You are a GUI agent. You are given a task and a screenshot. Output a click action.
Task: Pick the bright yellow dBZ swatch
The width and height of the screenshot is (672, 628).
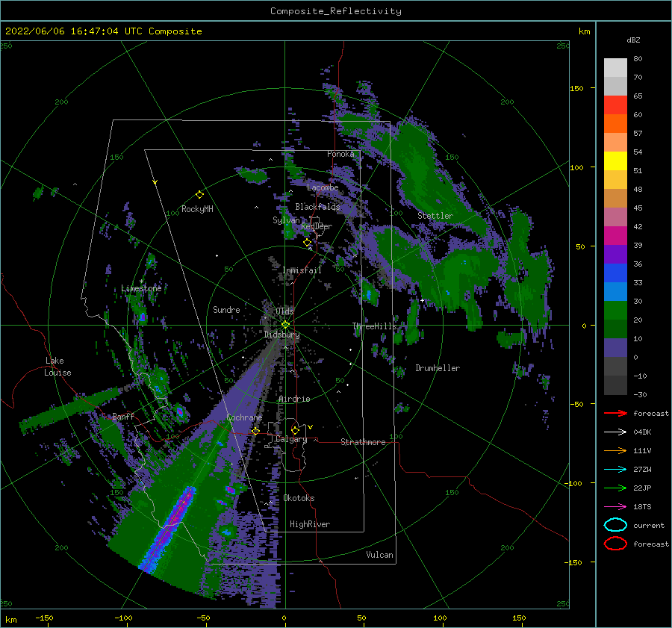(615, 161)
